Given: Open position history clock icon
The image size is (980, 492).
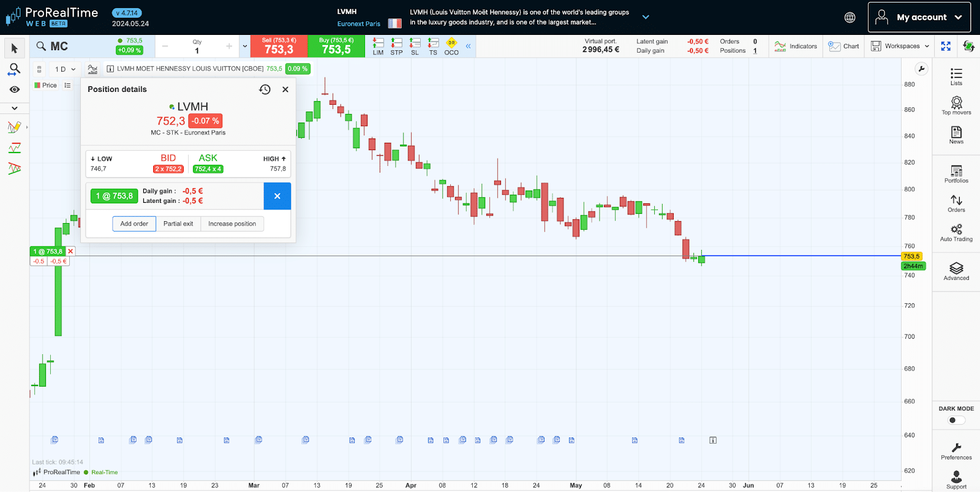Looking at the screenshot, I should [265, 89].
